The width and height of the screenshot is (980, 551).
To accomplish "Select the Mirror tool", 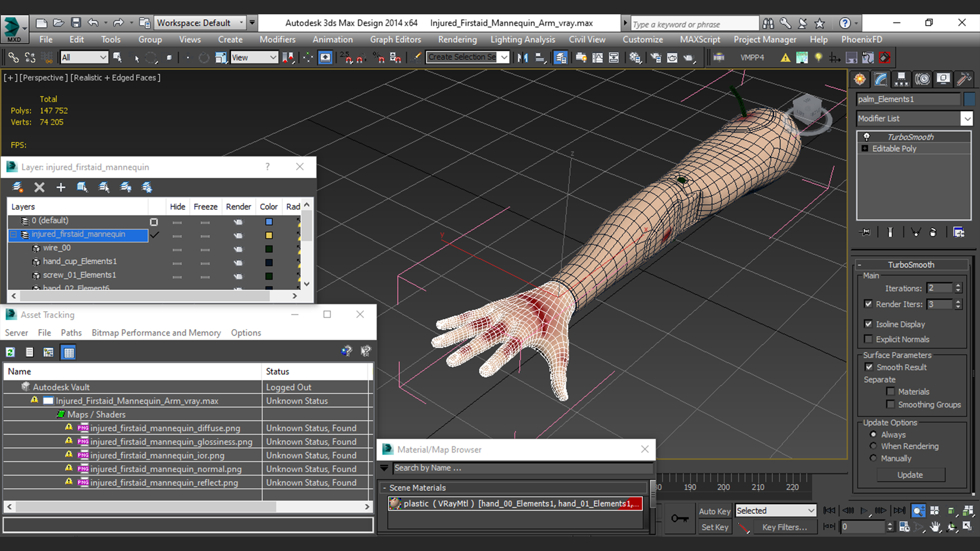I will [x=522, y=58].
